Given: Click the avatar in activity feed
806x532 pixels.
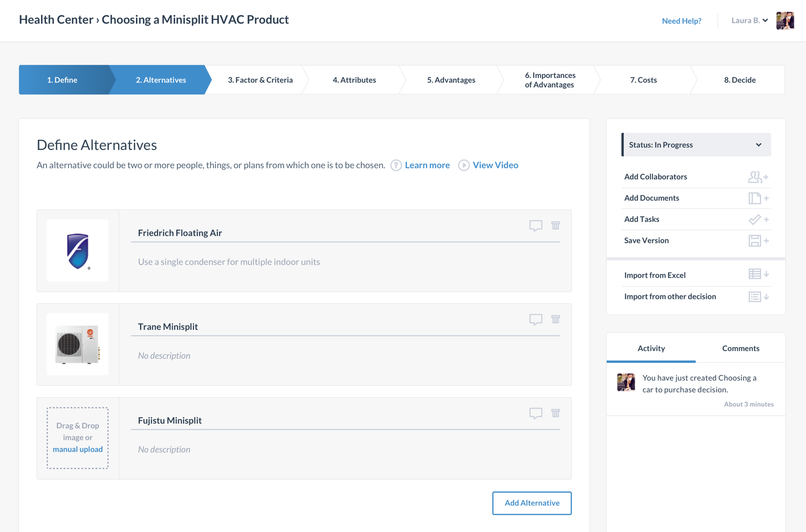Looking at the screenshot, I should tap(626, 382).
